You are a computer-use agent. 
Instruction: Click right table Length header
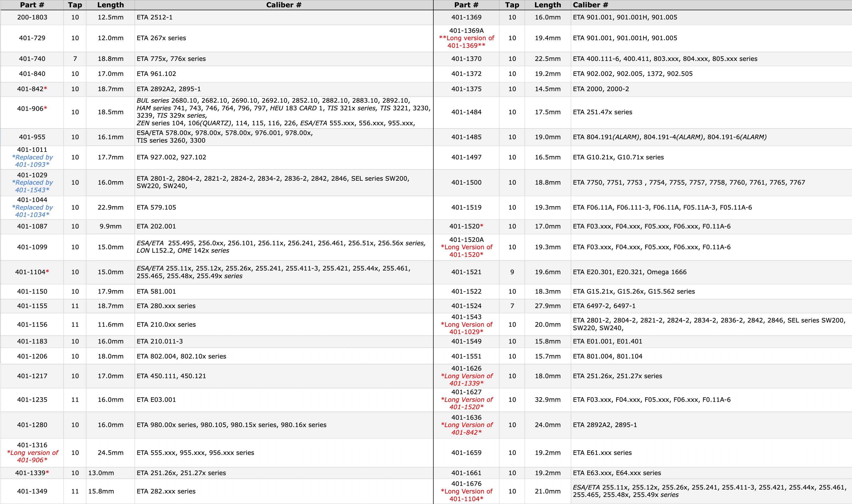pyautogui.click(x=547, y=5)
